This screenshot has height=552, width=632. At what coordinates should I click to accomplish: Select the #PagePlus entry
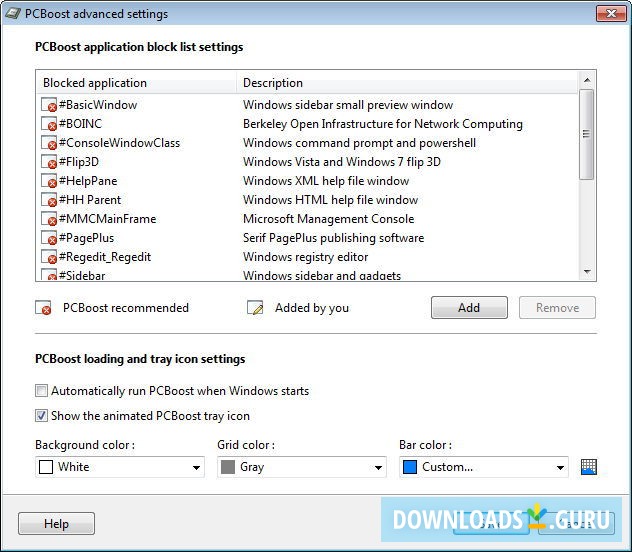(x=86, y=238)
